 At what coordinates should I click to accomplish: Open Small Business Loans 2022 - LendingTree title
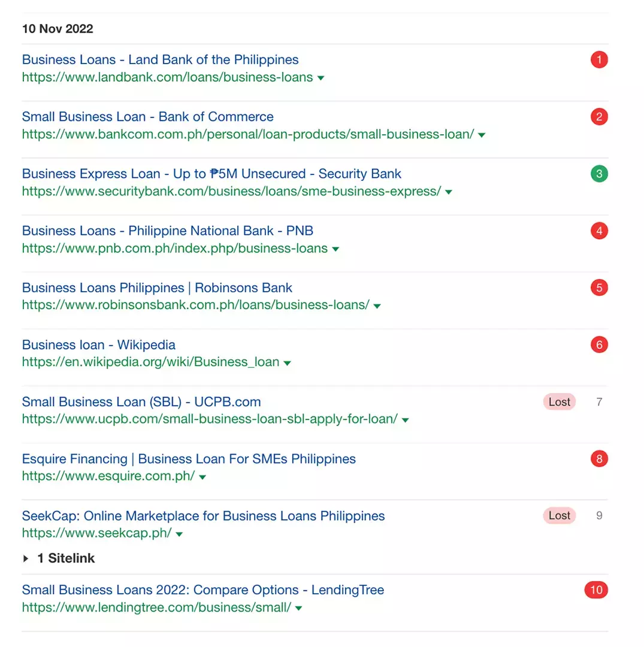[203, 589]
